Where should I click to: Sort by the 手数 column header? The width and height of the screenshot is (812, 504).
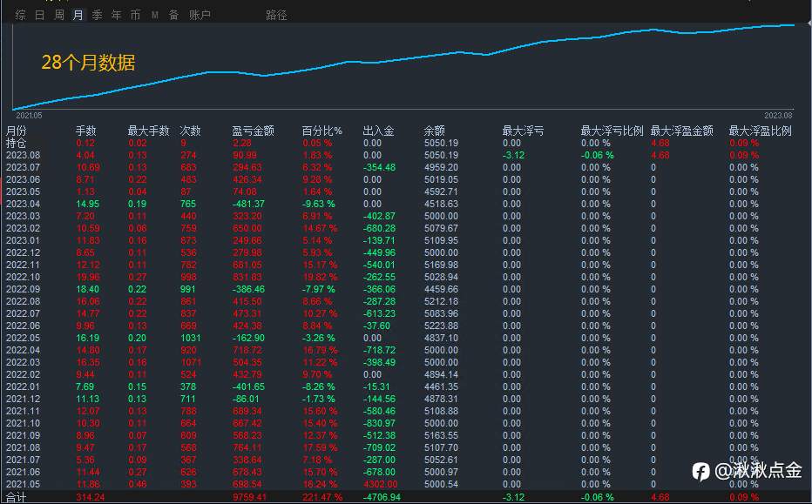pyautogui.click(x=85, y=131)
